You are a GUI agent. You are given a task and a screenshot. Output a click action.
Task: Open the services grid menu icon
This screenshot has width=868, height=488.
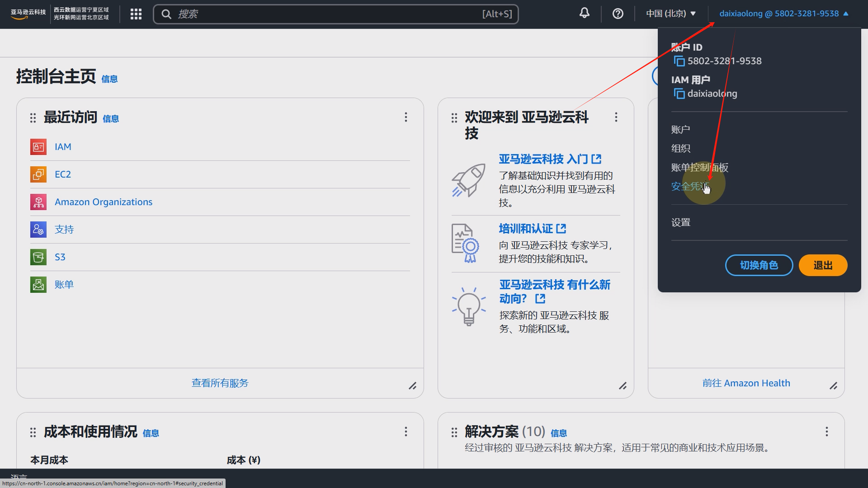136,14
